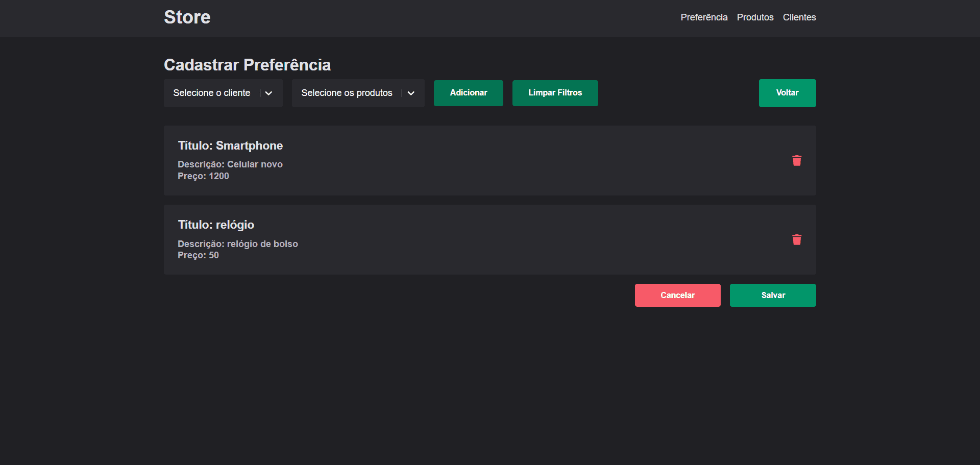Screen dimensions: 980x465
Task: Click the 'Cadastrar Preferência' page heading
Action: 248,65
